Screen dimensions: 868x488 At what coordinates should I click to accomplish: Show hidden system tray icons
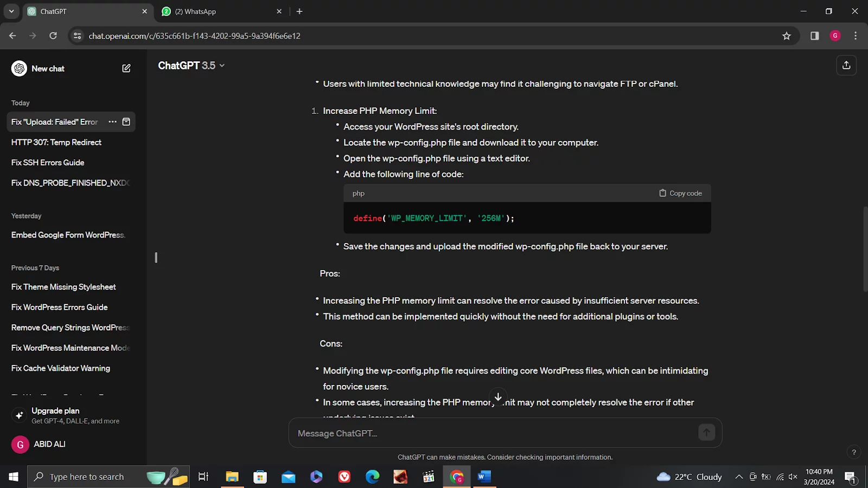click(x=738, y=477)
